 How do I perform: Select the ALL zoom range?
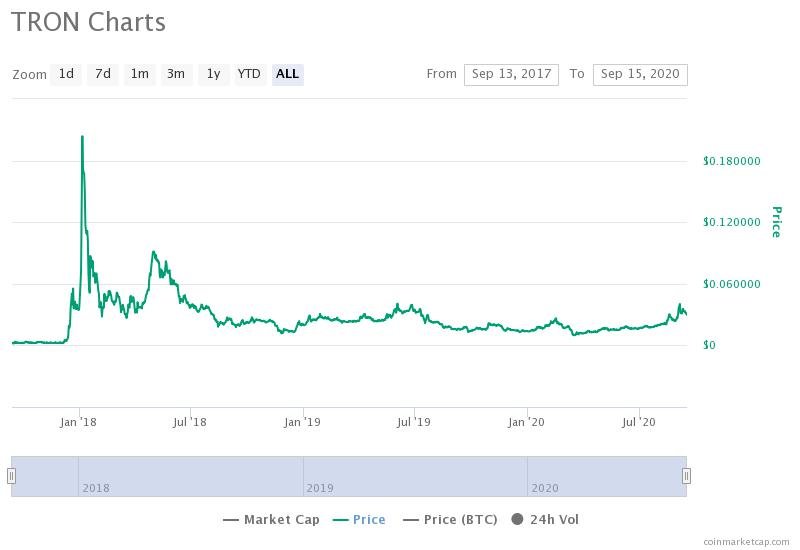[x=288, y=74]
